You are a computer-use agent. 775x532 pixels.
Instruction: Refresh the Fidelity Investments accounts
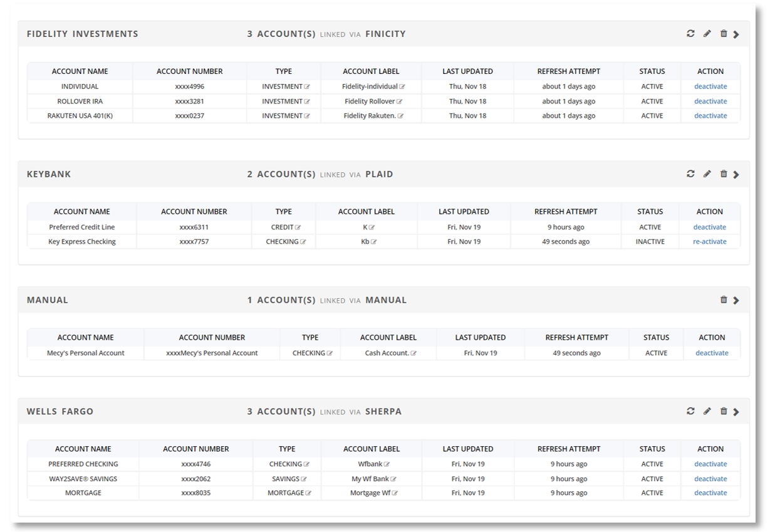pyautogui.click(x=690, y=34)
